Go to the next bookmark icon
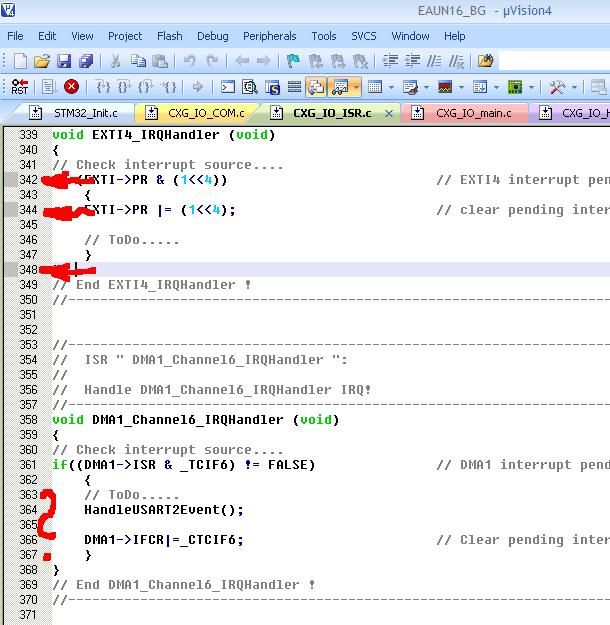Screen dimensions: 610x625 (338, 61)
